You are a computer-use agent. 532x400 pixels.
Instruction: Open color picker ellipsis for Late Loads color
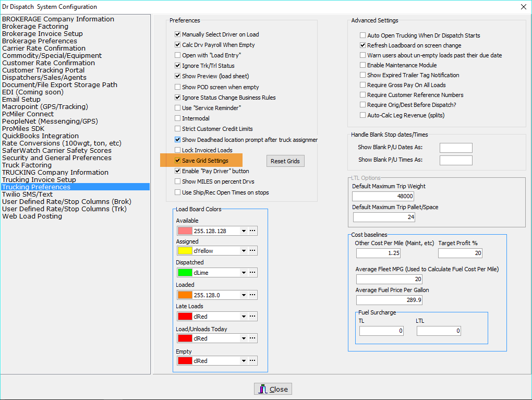(x=252, y=316)
